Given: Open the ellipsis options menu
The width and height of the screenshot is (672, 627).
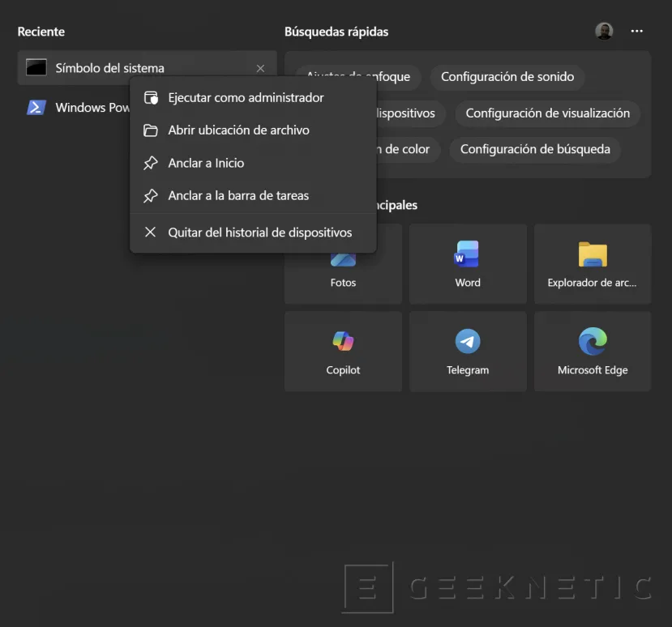Looking at the screenshot, I should click(636, 31).
